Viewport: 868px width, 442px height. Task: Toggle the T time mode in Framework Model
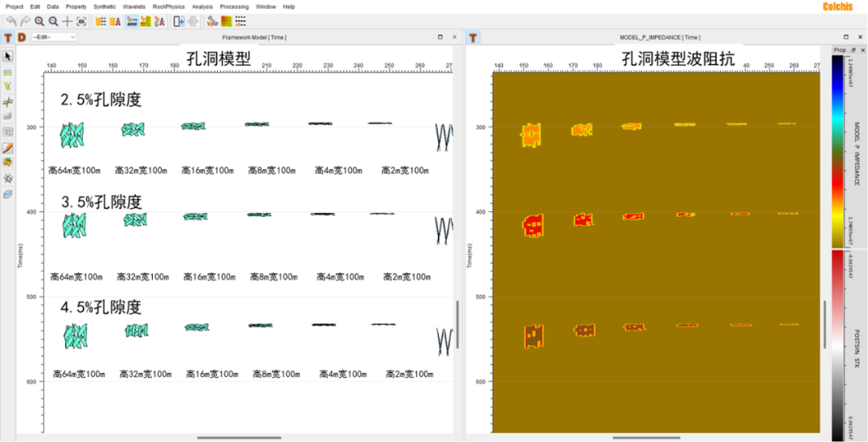click(x=8, y=38)
